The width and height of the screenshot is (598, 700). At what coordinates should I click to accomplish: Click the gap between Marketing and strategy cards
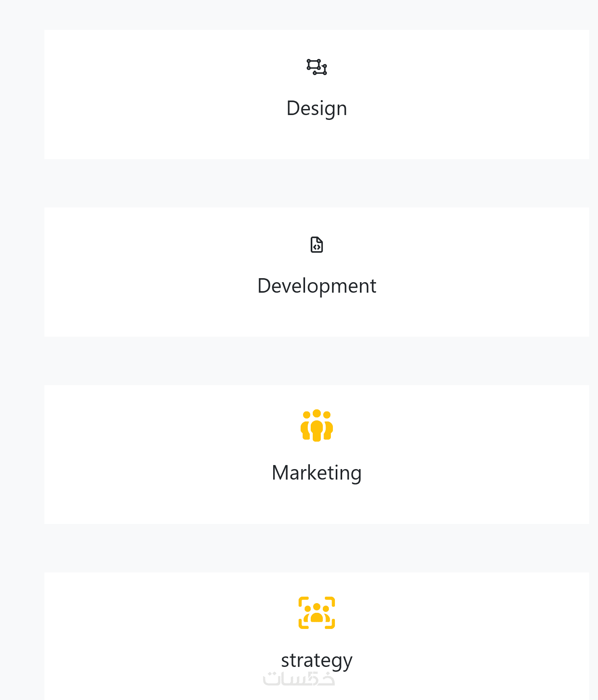[x=317, y=548]
